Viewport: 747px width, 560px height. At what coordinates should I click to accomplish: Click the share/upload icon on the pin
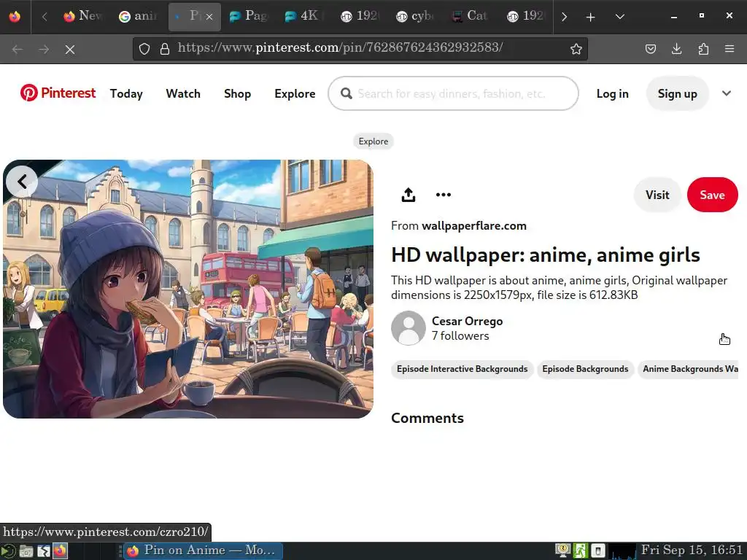click(x=409, y=195)
